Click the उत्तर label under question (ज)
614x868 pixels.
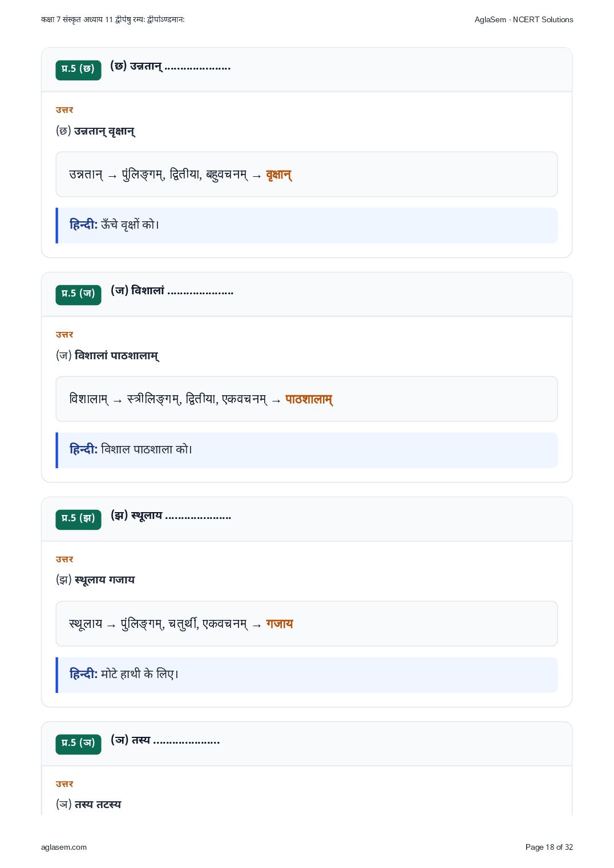[64, 334]
